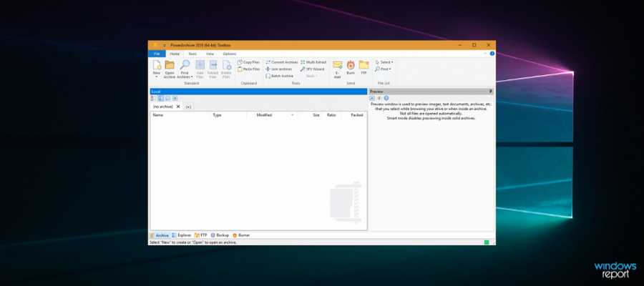Switch to the Home ribbon tab
This screenshot has height=286, width=644.
pos(175,54)
